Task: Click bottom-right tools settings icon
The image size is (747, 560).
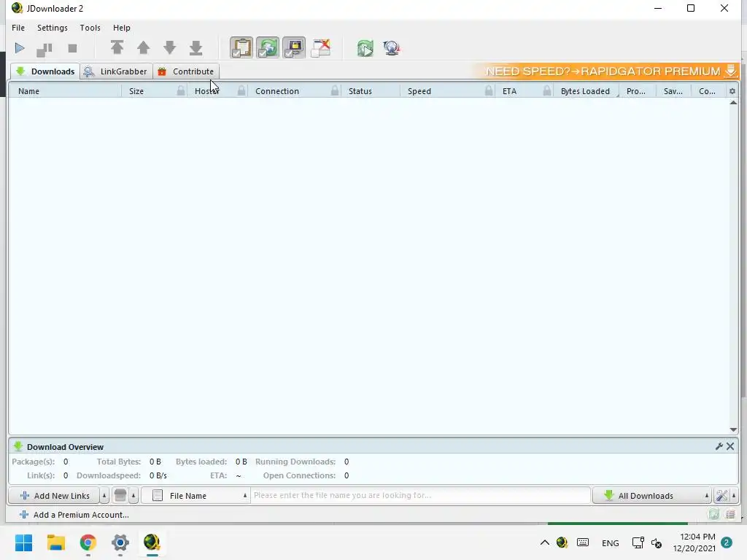Action: (721, 496)
